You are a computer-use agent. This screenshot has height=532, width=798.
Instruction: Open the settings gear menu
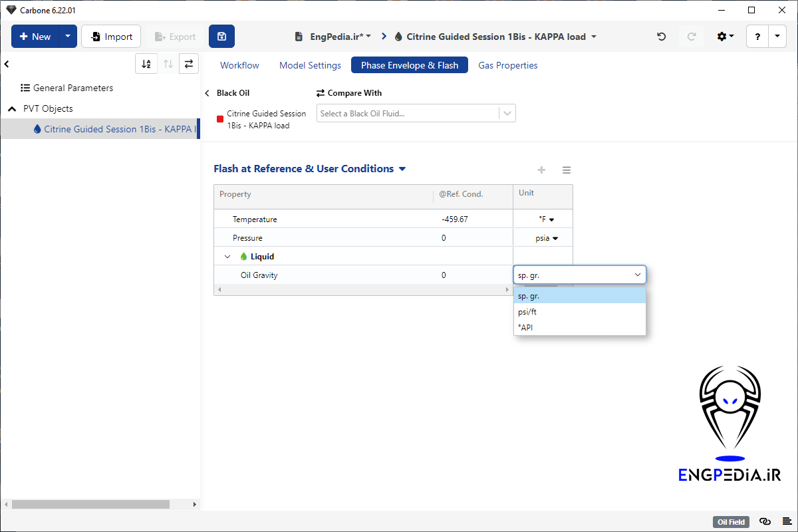click(x=725, y=37)
